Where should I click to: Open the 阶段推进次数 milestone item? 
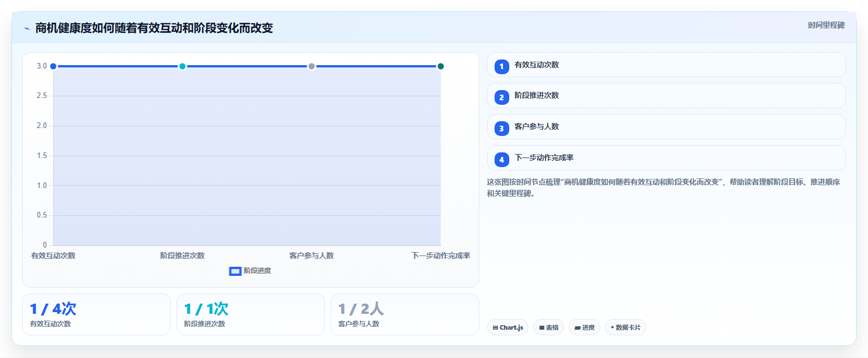point(666,96)
